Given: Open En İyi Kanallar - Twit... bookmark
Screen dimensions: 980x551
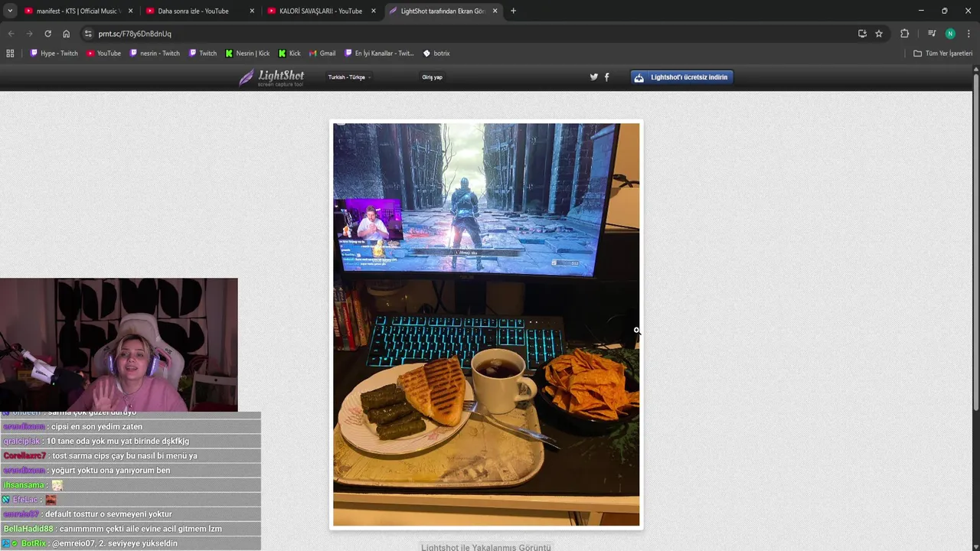Looking at the screenshot, I should point(379,54).
